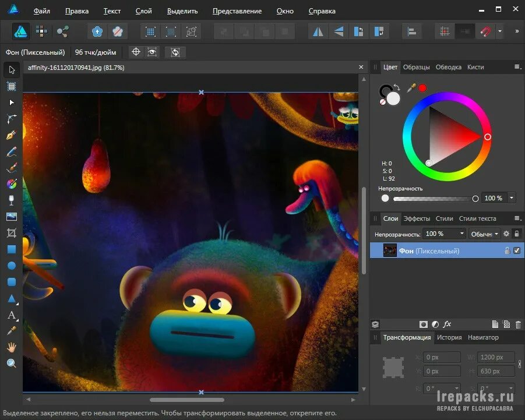525x420 pixels.
Task: Select the View hand tool
Action: (12, 347)
